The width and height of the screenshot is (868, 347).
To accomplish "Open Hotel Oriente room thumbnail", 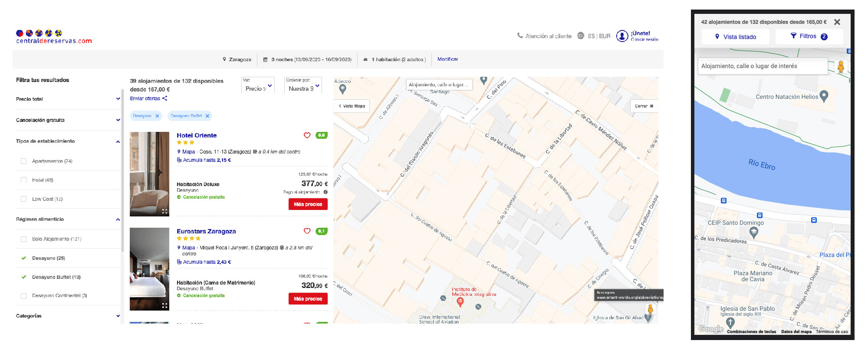I will point(149,174).
